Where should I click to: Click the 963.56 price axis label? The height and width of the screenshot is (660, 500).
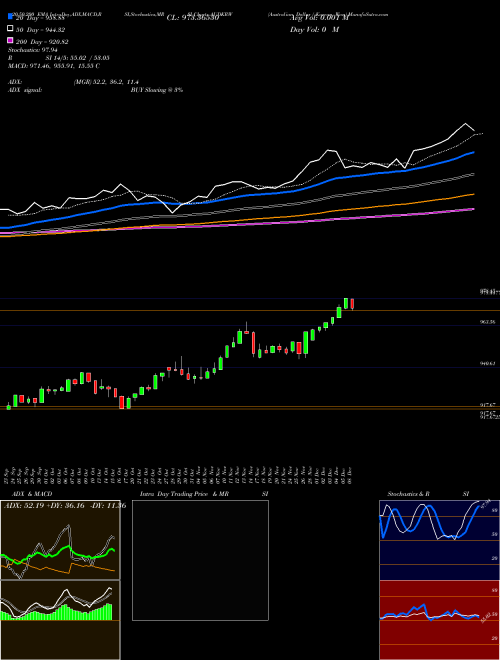click(487, 322)
